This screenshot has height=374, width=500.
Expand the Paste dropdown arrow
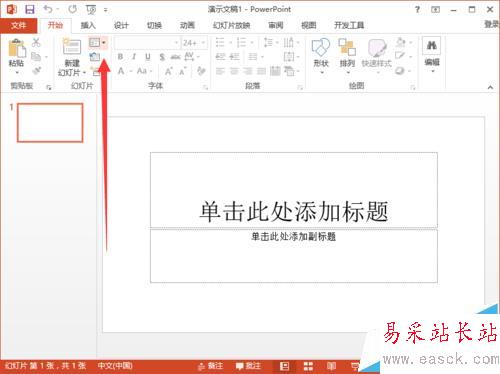[17, 72]
